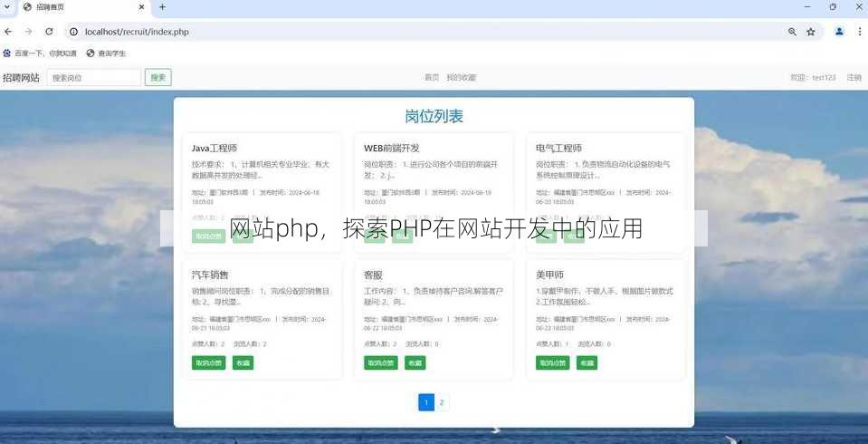This screenshot has height=444, width=868.
Task: Open the browser three-dot menu
Action: click(x=860, y=32)
